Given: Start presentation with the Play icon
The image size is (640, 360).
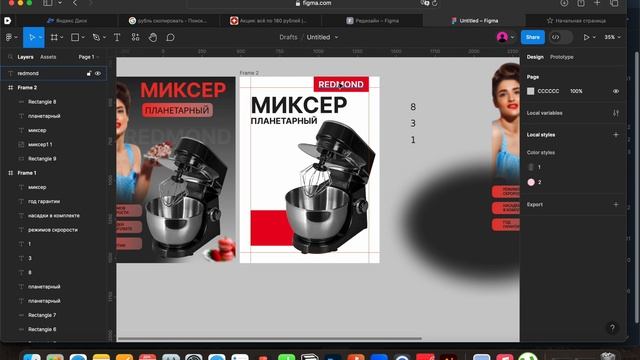Looking at the screenshot, I should pos(587,37).
